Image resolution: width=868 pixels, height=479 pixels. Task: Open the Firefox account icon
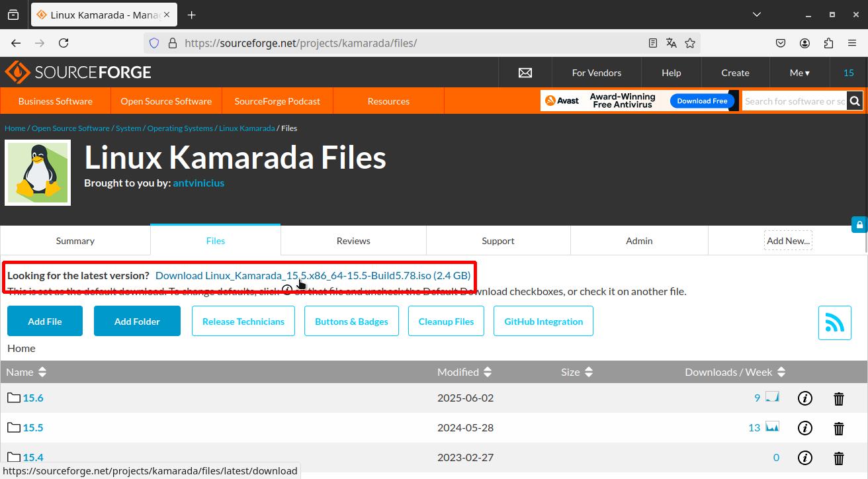[804, 43]
